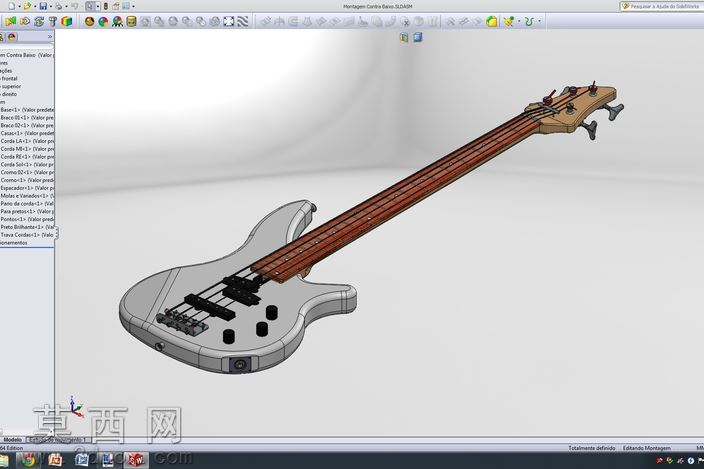Select Corda MI<1> in the tree
Viewport: 704px width, 469px height.
pos(27,149)
